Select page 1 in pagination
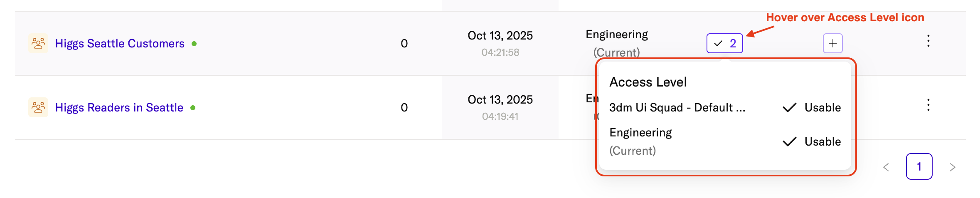Screen dimensions: 980x198 coord(919,166)
